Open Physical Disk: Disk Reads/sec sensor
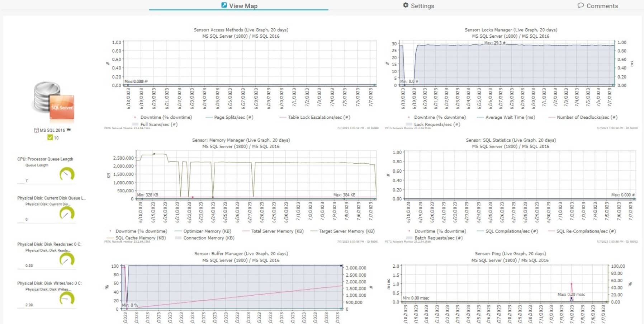This screenshot has width=644, height=324. click(49, 244)
